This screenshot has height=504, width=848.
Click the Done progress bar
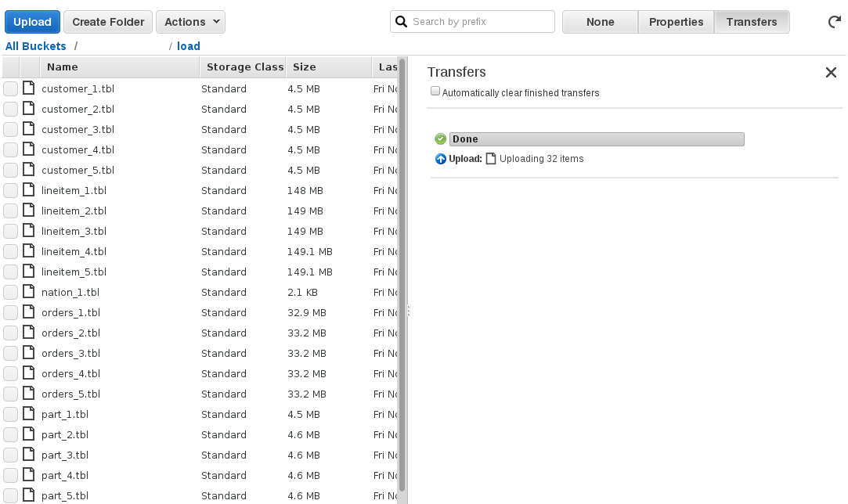coord(596,139)
